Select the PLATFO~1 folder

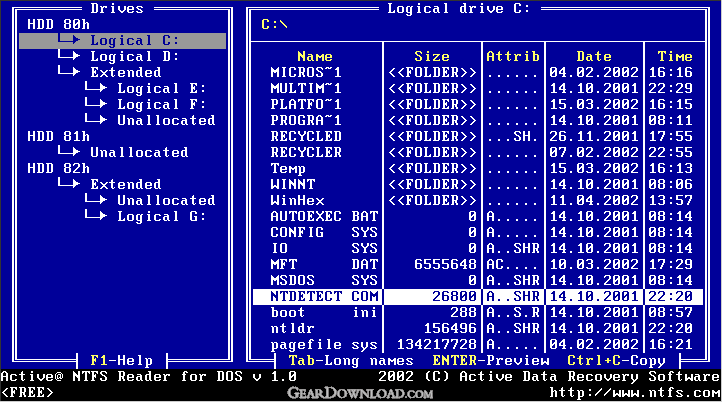[306, 104]
